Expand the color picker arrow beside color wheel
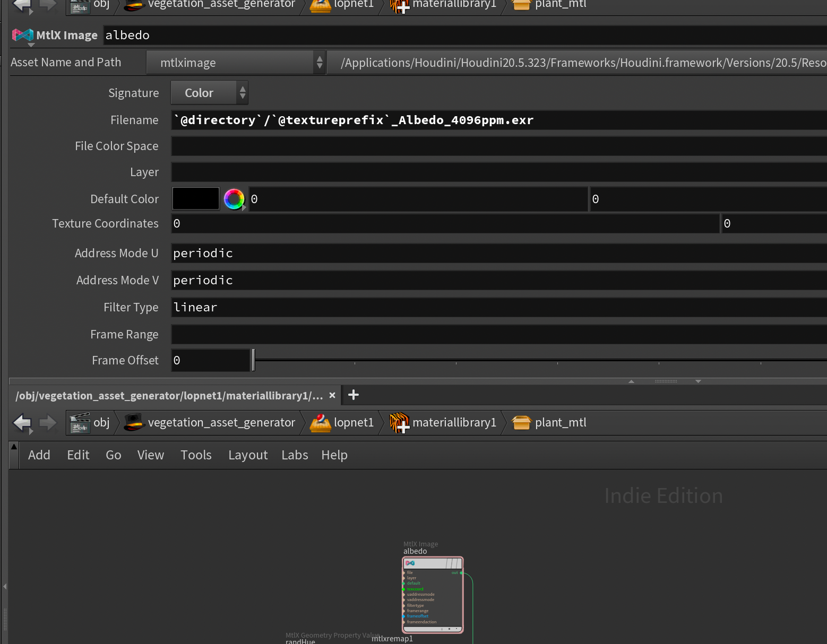This screenshot has height=644, width=827. [244, 207]
